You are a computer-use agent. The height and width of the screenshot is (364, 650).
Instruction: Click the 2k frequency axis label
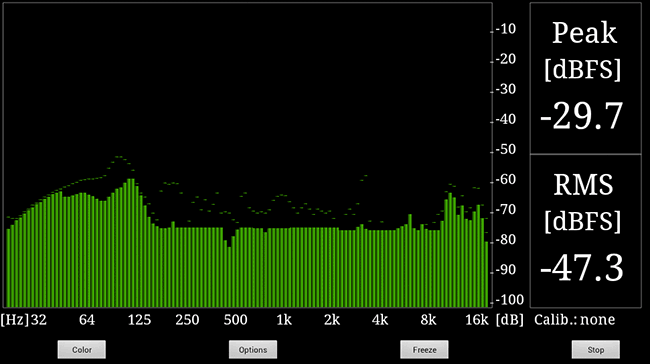(x=332, y=320)
